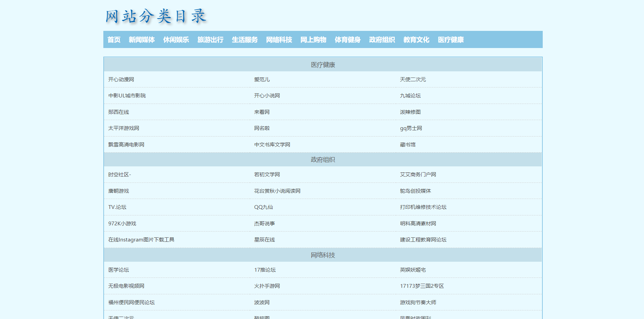Open 中文书库文学网 link

272,145
